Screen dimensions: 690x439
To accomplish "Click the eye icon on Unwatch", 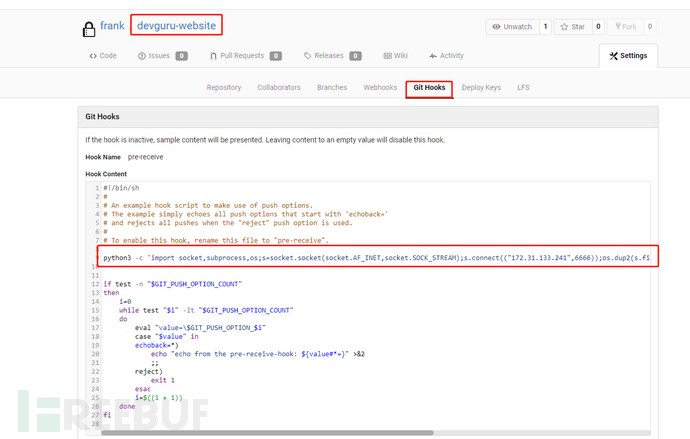I will (498, 27).
